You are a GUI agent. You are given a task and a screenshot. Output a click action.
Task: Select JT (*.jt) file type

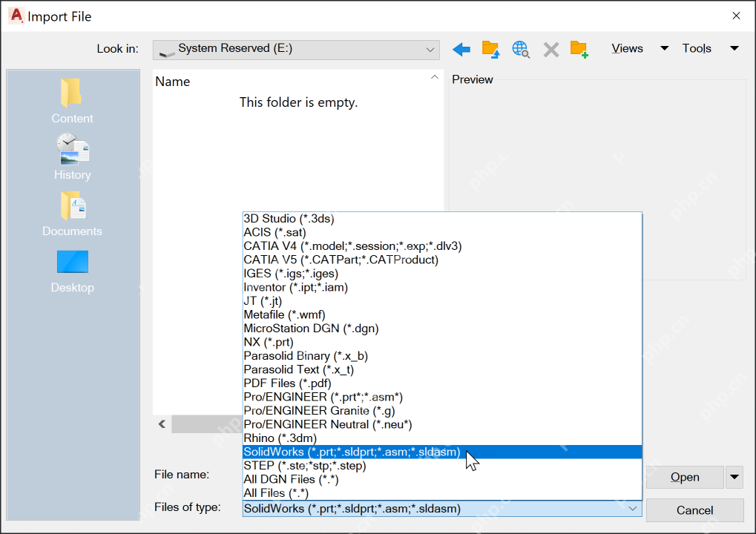pos(442,301)
